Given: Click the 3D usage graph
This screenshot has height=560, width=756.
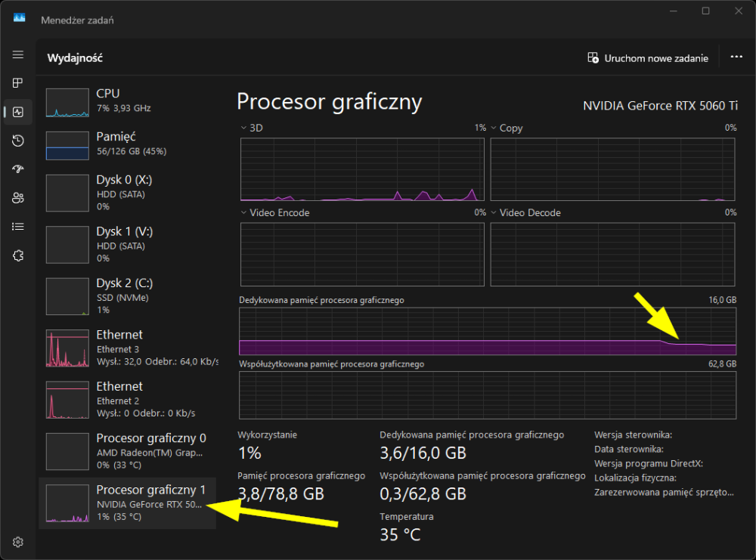Looking at the screenshot, I should click(x=362, y=169).
